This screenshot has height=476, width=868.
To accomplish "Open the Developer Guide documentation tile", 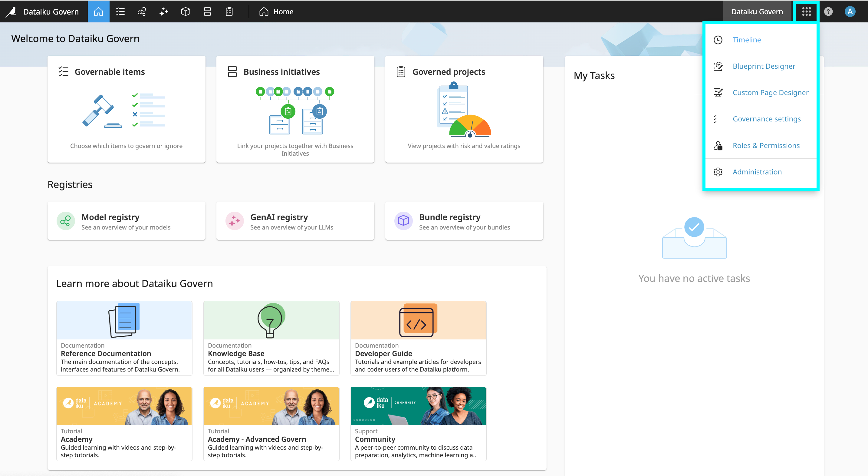I will coord(418,338).
